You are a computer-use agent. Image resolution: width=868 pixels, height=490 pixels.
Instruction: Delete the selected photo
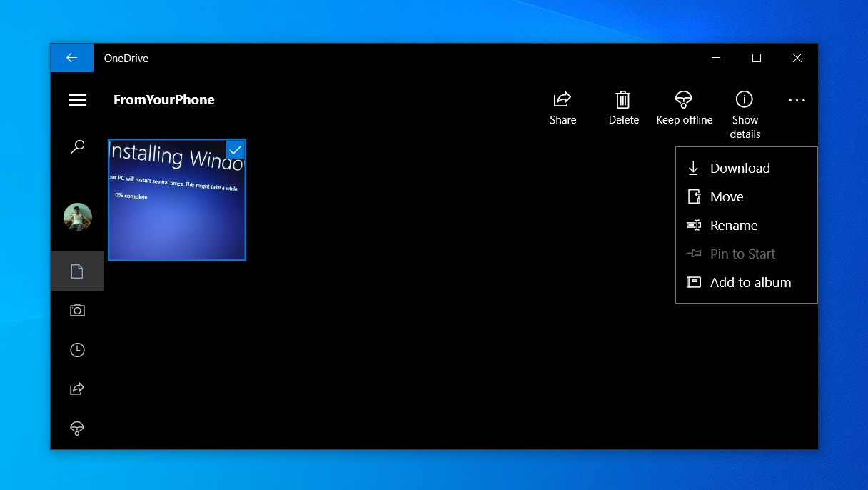[623, 108]
